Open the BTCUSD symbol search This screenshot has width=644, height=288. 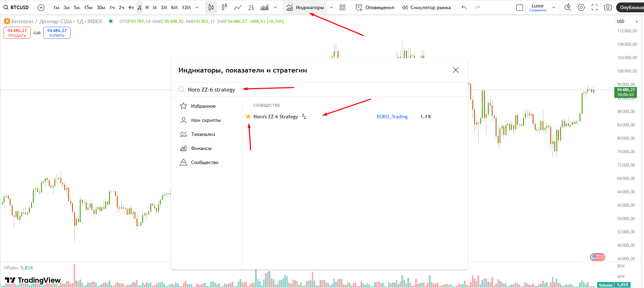[16, 7]
